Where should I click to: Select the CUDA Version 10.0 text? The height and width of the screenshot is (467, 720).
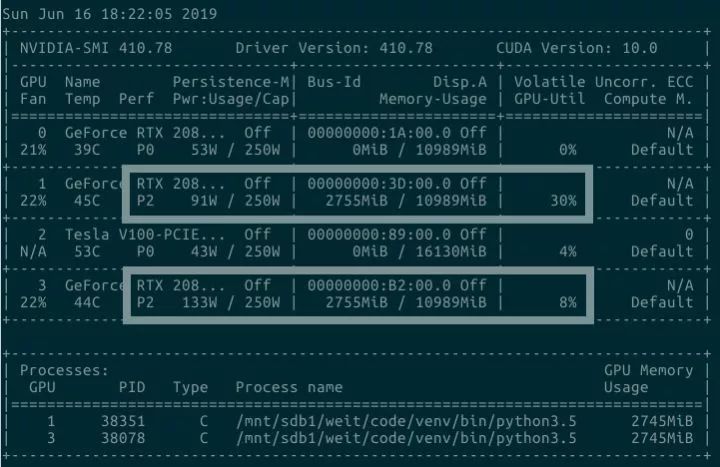coord(576,48)
